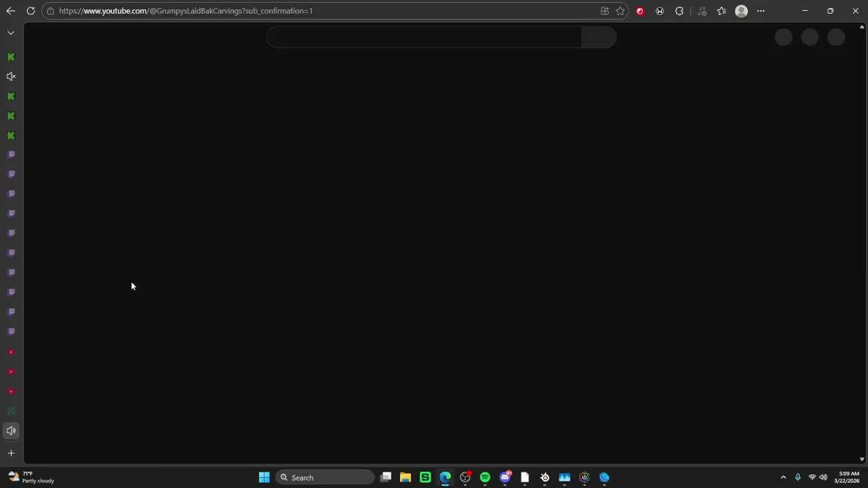Open OBS Studio from the taskbar

coord(465,478)
